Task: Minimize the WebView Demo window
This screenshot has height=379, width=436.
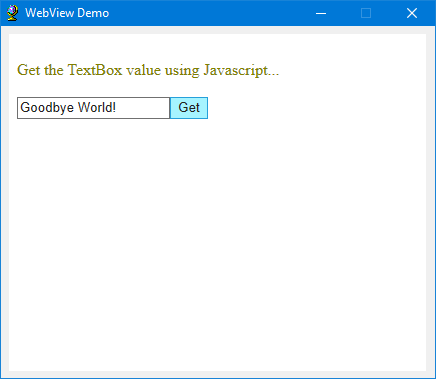Action: point(321,13)
